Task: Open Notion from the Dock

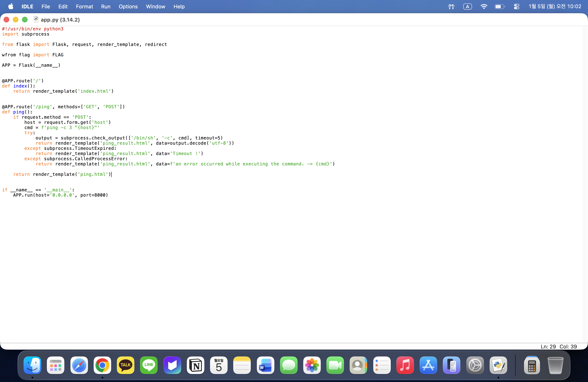Action: [x=195, y=365]
